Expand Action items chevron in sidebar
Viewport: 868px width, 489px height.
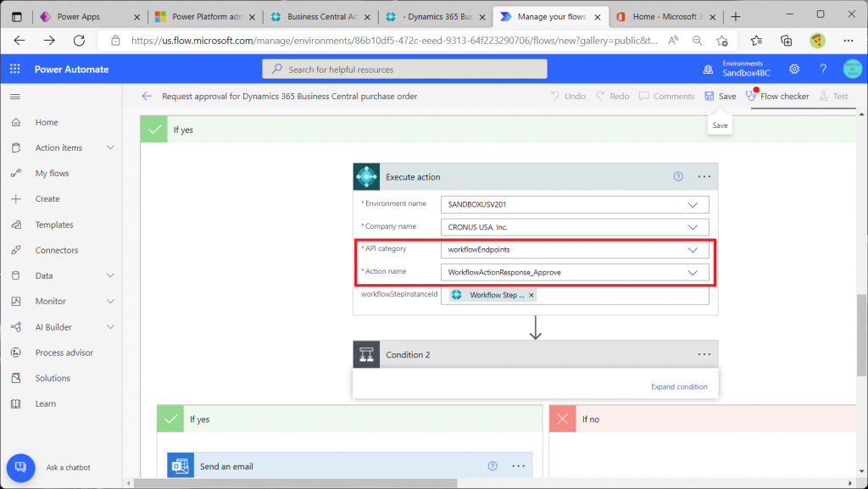point(110,147)
